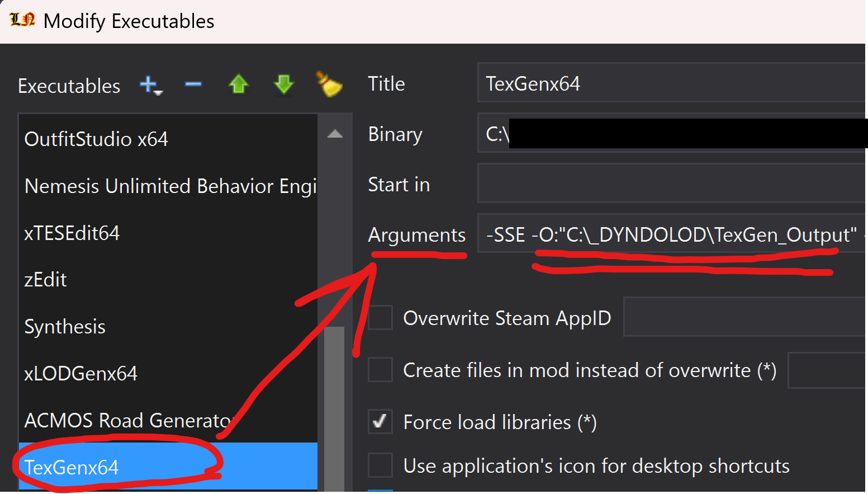Click the broom reset executables icon
Image resolution: width=868 pixels, height=494 pixels.
coord(329,84)
